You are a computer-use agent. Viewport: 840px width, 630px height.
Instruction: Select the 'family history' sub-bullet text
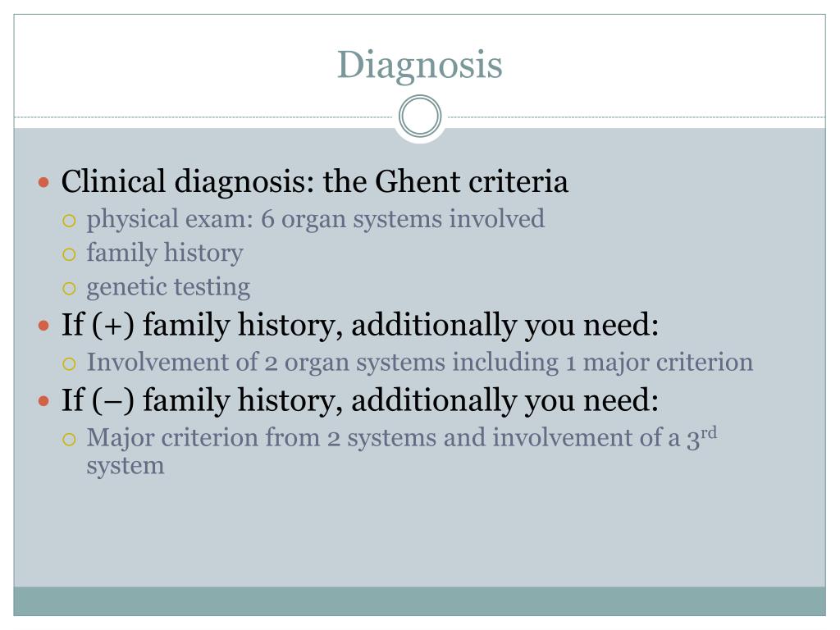[164, 253]
